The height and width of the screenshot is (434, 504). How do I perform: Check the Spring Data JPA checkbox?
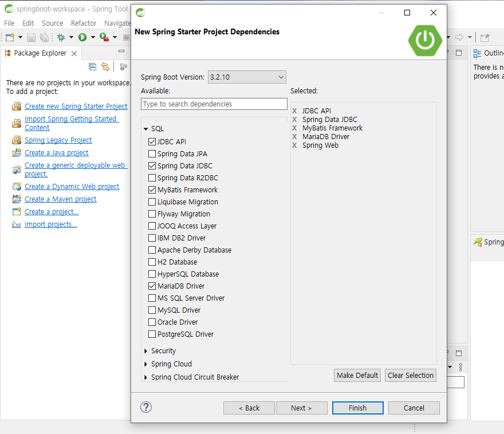click(x=152, y=154)
